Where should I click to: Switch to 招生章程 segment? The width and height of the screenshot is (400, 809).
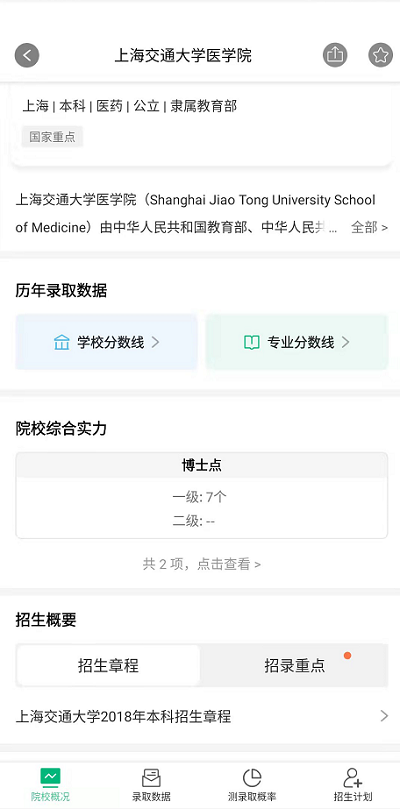click(108, 665)
